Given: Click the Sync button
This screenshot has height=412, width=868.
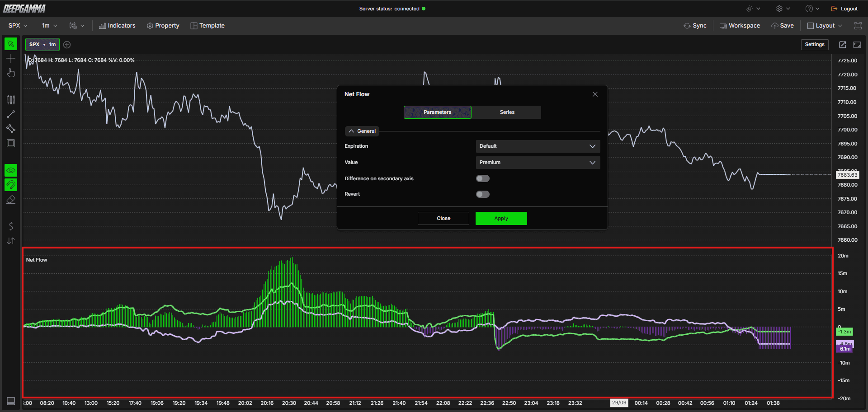Looking at the screenshot, I should click(695, 26).
